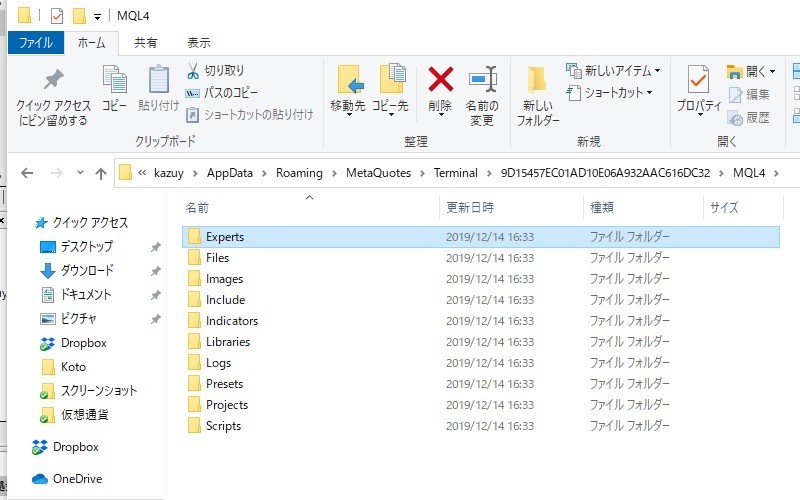Image resolution: width=800 pixels, height=500 pixels.
Task: Copy path button in clipboard group
Action: 221,93
